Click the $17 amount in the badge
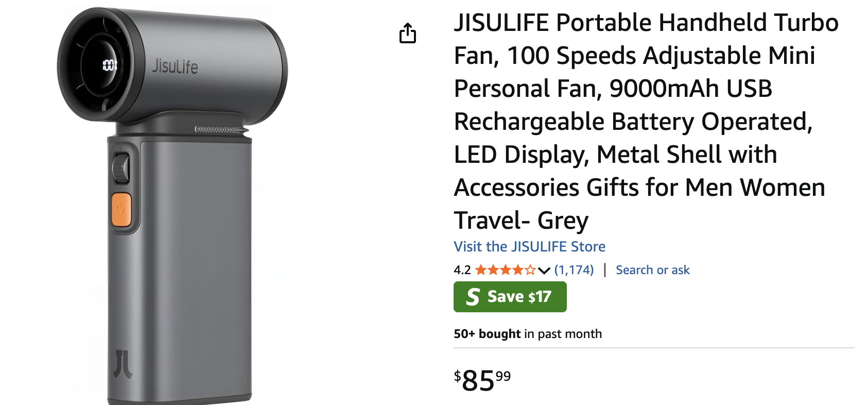The image size is (868, 405). (540, 297)
